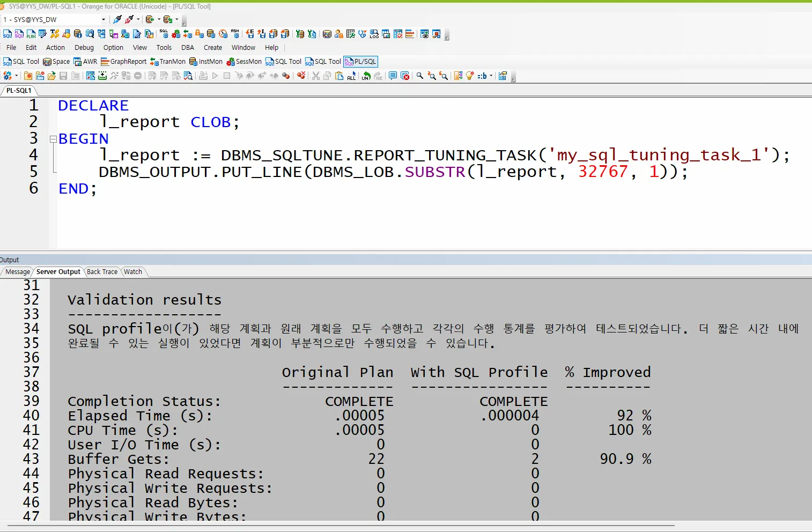812x532 pixels.
Task: Click the grayed save disk icon
Action: pyautogui.click(x=63, y=76)
